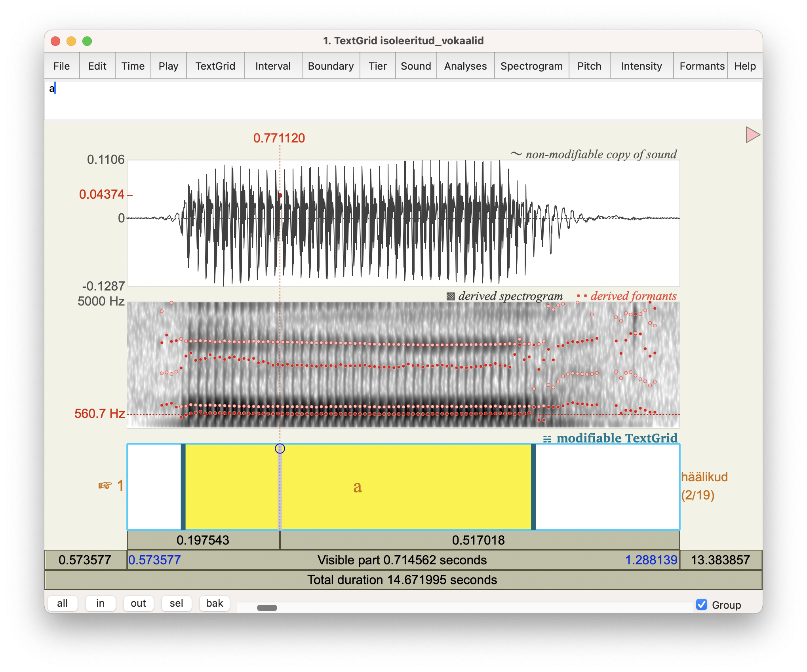Open the TextGrid menu
807x672 pixels.
pos(215,66)
